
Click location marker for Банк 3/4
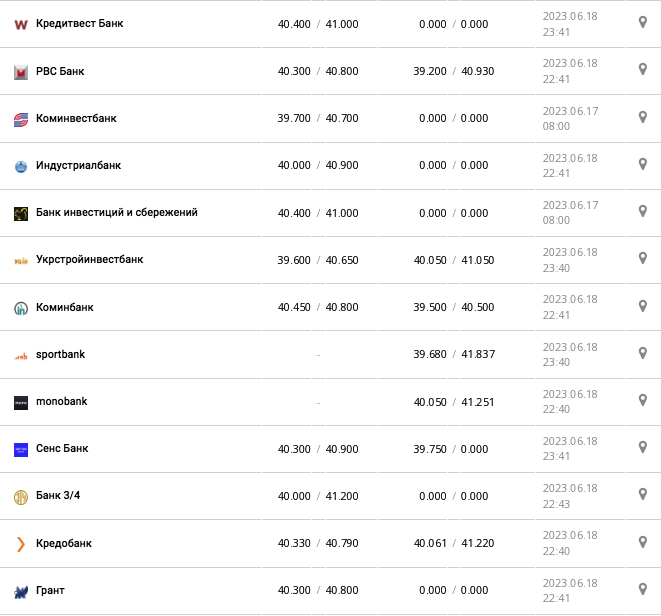643,495
